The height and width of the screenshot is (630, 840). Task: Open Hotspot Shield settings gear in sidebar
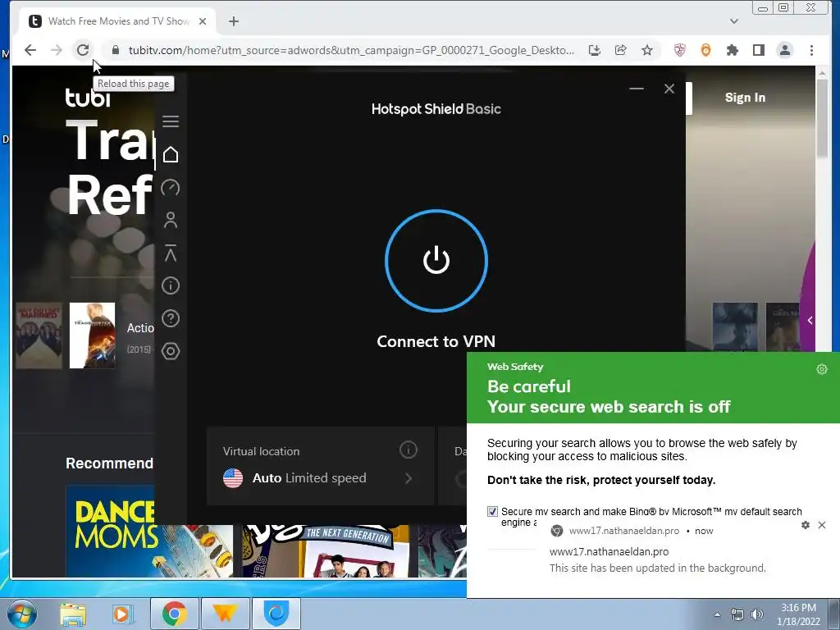pyautogui.click(x=171, y=351)
